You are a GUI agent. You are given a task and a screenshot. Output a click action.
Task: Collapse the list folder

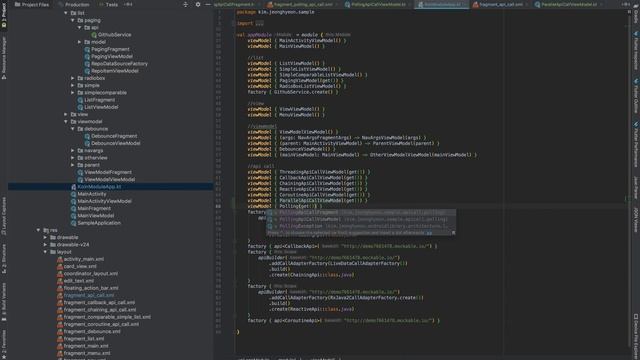coord(66,13)
